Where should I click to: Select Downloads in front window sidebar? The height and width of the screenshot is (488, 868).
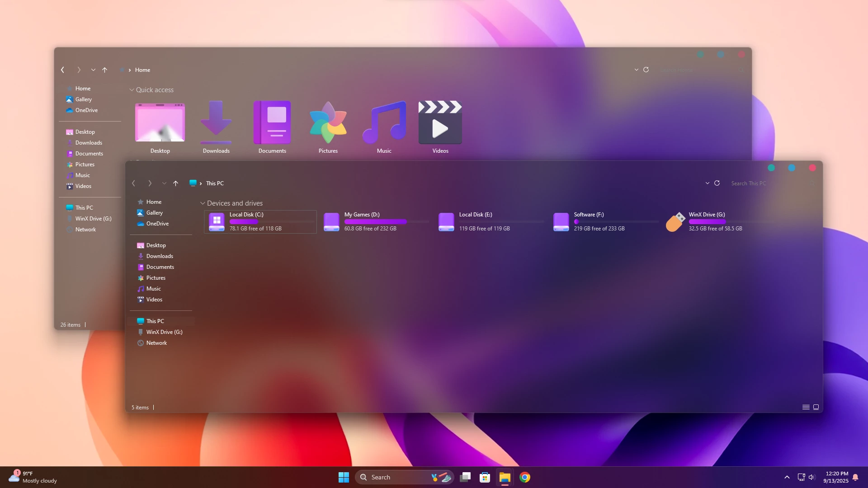tap(160, 256)
